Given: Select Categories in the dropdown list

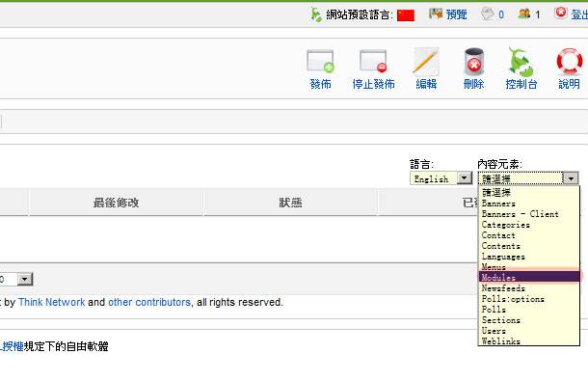Looking at the screenshot, I should 529,225.
